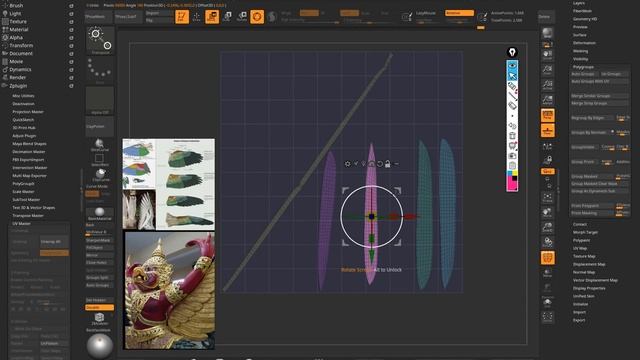Expand the SubTool Master plugin section
The image size is (640, 360).
[x=26, y=200]
